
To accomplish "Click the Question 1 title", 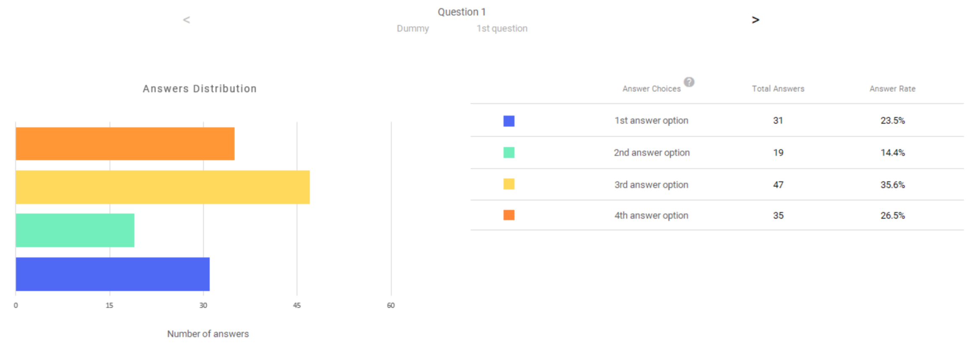I will tap(462, 12).
